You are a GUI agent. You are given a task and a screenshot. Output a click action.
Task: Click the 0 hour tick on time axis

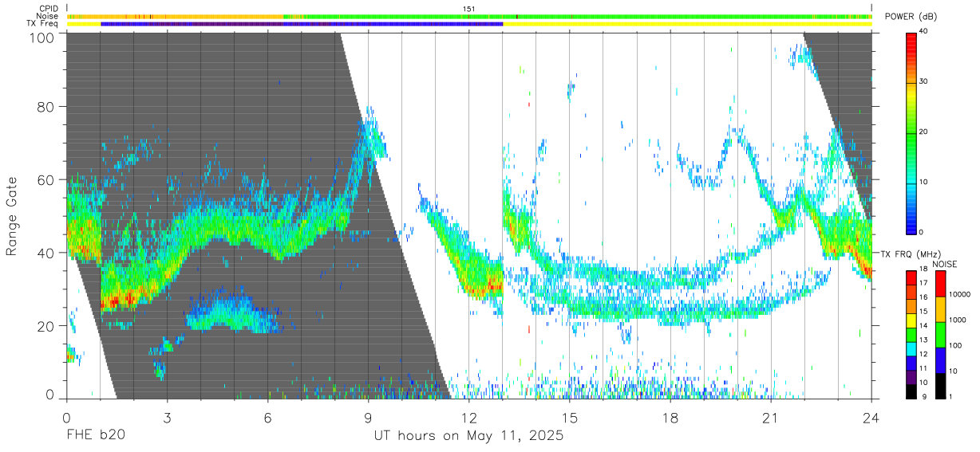[66, 417]
